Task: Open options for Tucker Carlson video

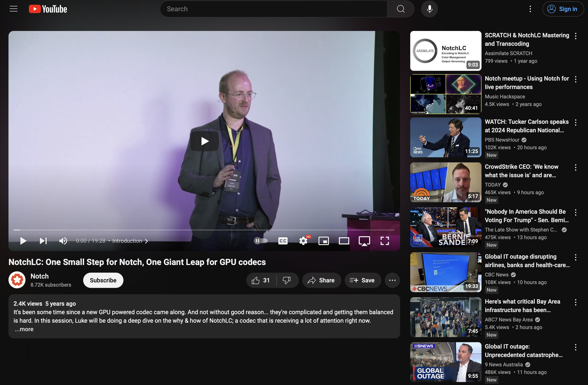Action: pyautogui.click(x=575, y=123)
